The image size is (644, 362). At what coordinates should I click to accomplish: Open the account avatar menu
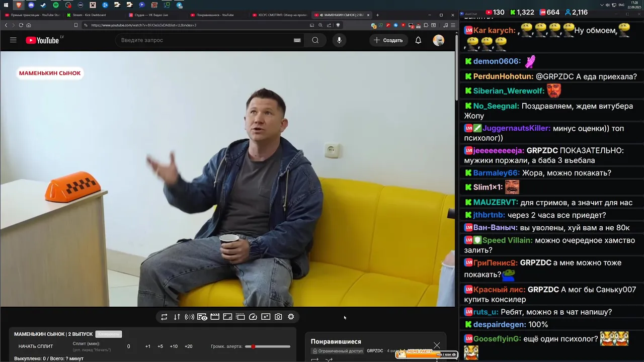coord(439,40)
